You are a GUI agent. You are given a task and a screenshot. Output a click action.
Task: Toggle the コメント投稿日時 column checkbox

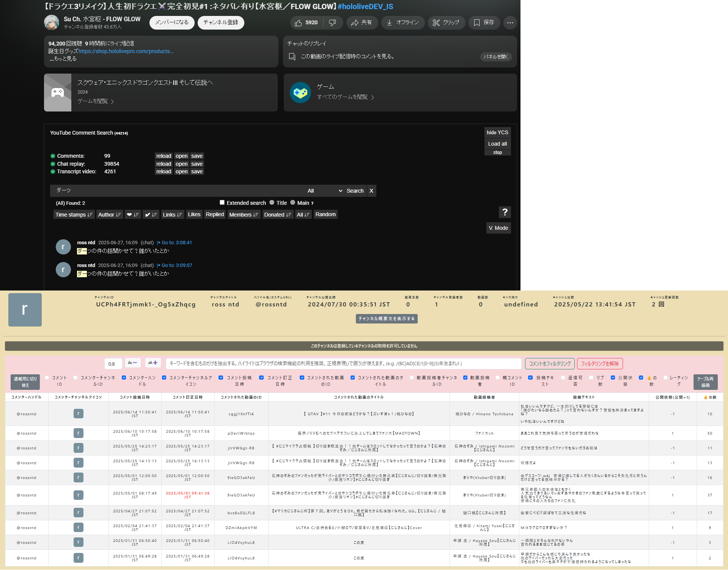[x=221, y=378]
